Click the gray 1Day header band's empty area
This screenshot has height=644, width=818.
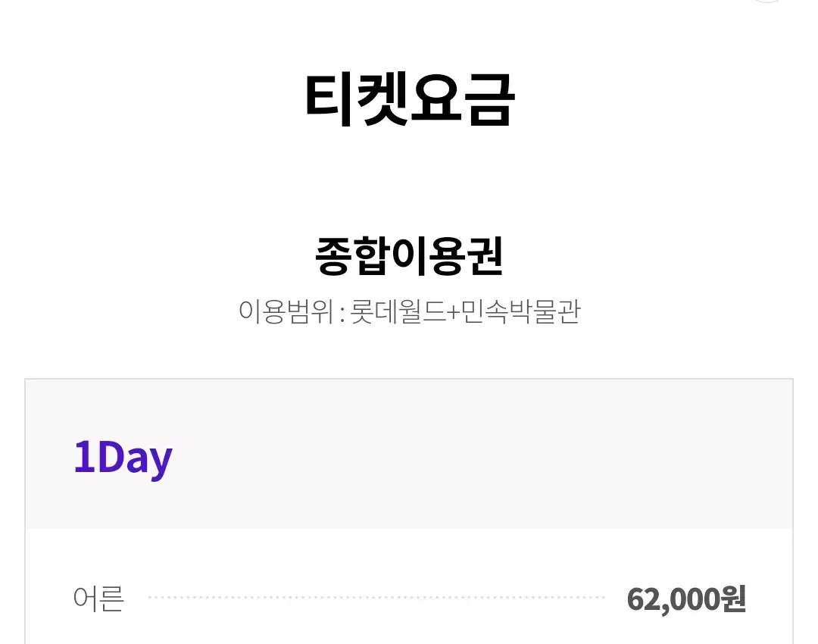[x=470, y=454]
